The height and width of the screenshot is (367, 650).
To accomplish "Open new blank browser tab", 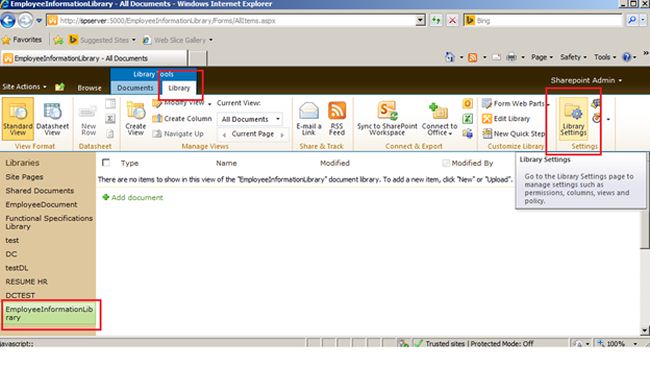I will (x=198, y=58).
